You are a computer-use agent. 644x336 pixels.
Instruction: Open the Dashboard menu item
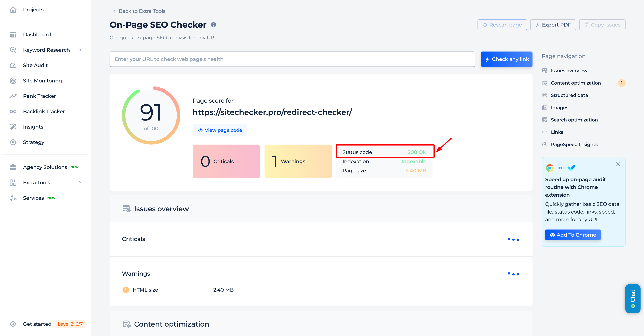coord(37,34)
